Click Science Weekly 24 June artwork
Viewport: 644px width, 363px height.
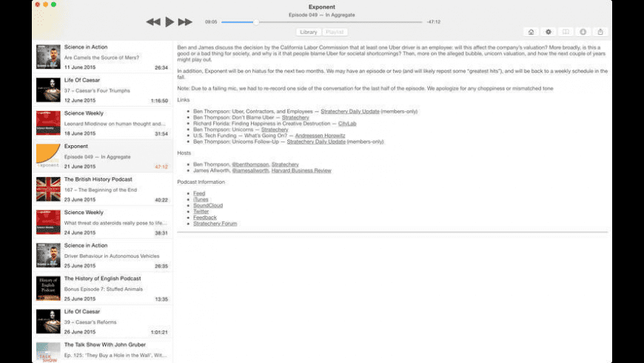click(48, 222)
